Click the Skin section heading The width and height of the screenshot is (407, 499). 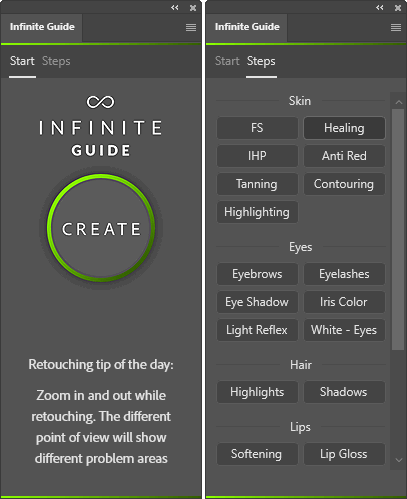[300, 101]
